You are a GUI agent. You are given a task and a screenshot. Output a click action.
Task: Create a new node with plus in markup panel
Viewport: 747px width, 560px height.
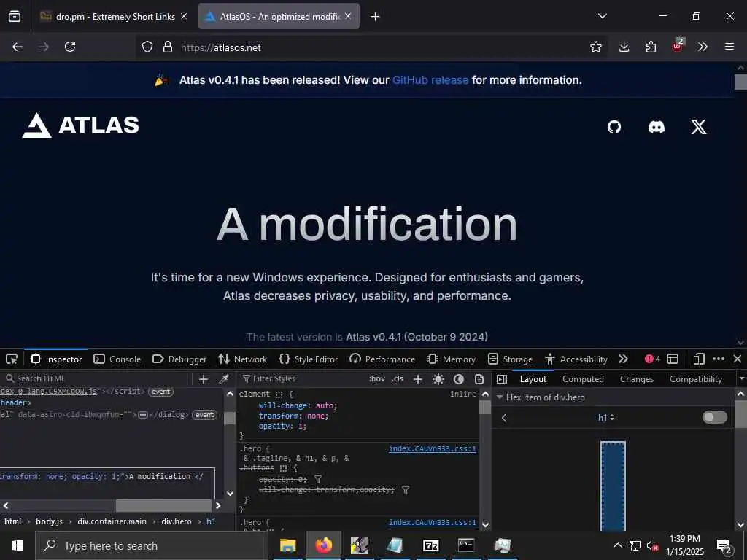(x=204, y=379)
